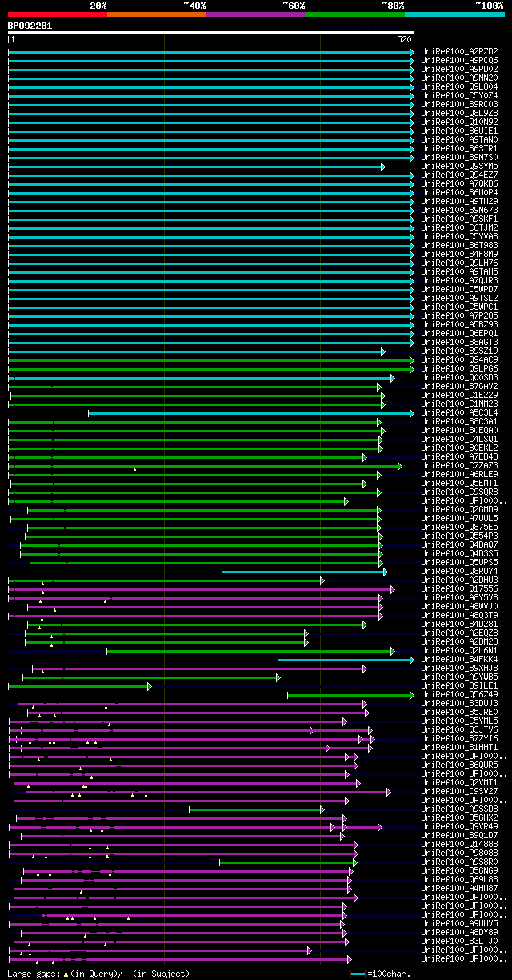This screenshot has width=512, height=980.
Task: Select the UniRef100_Q9SYM5 entry
Action: click(459, 167)
